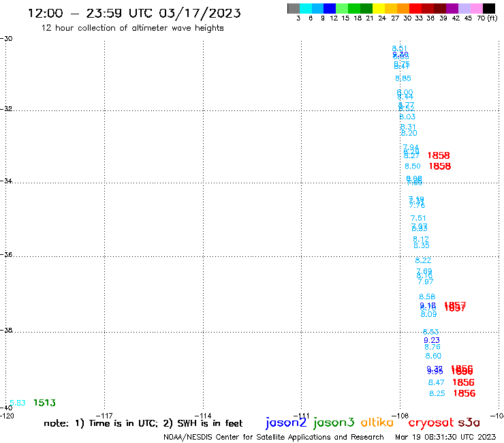Click the wave height value 8.03

407,117
